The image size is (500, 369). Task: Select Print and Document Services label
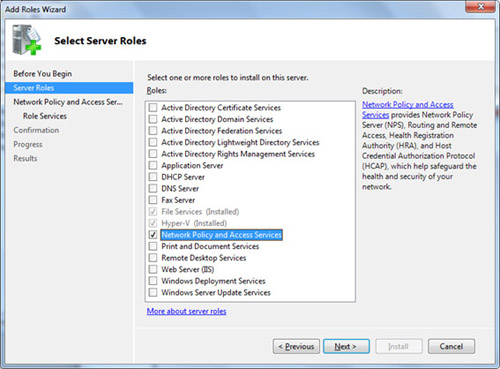point(210,246)
